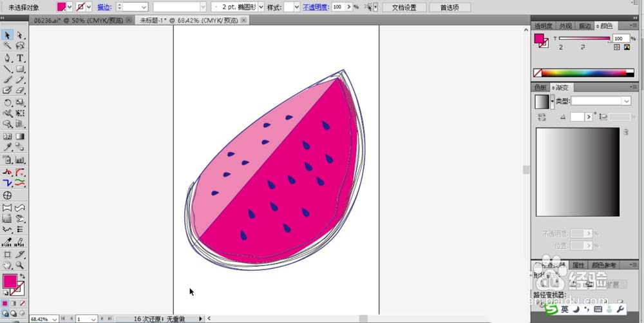
Task: Open stroke weight dropdown
Action: (x=144, y=7)
